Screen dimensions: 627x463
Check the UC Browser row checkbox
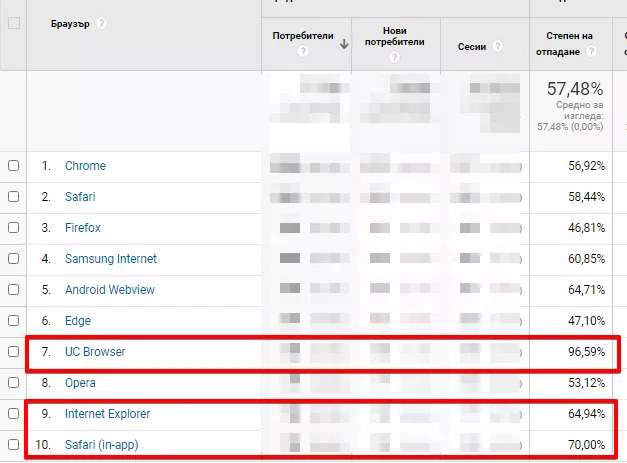pos(14,351)
